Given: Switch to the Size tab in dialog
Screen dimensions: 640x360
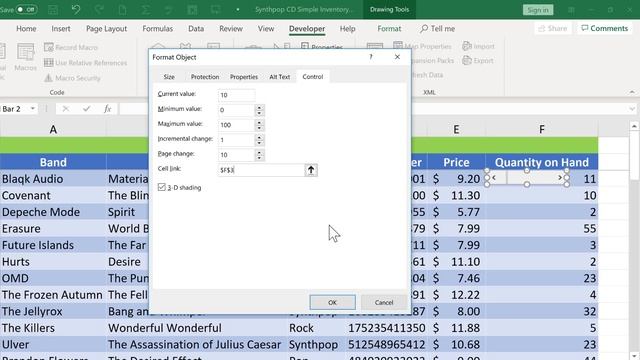Looking at the screenshot, I should (x=169, y=77).
